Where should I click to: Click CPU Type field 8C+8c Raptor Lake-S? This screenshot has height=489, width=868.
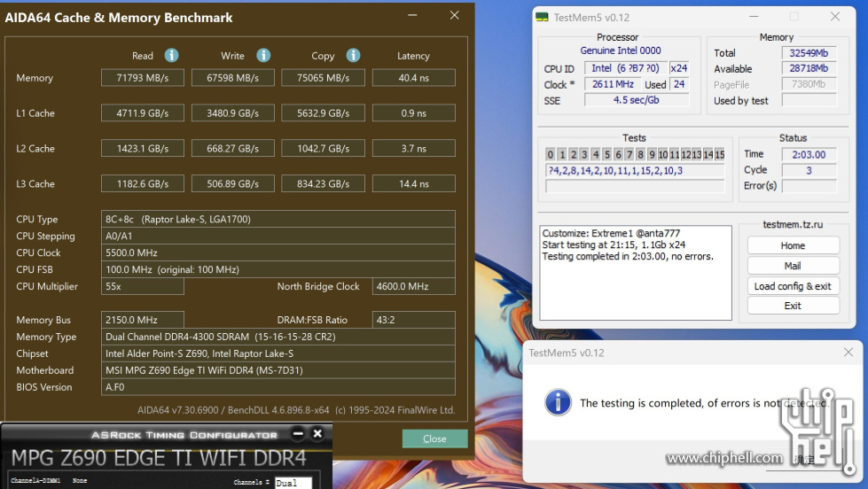point(278,219)
